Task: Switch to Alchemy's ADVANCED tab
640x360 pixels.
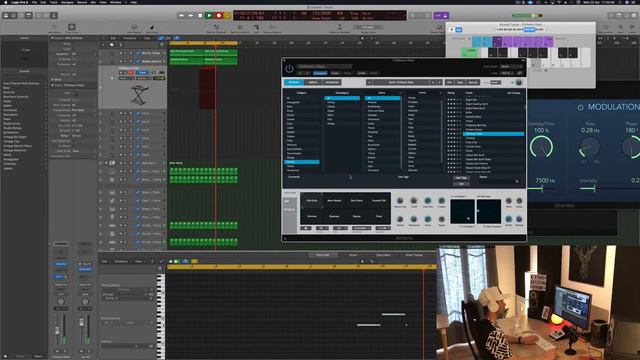Action: pos(332,82)
